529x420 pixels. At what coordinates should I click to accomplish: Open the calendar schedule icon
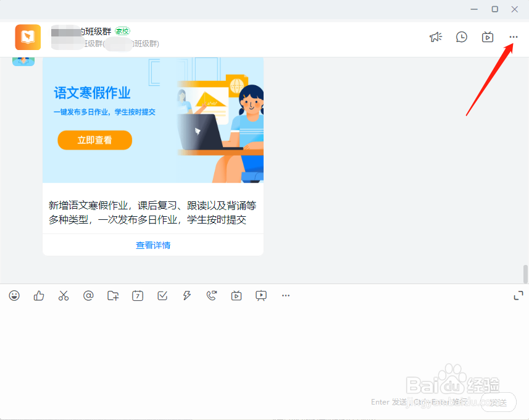pos(138,296)
